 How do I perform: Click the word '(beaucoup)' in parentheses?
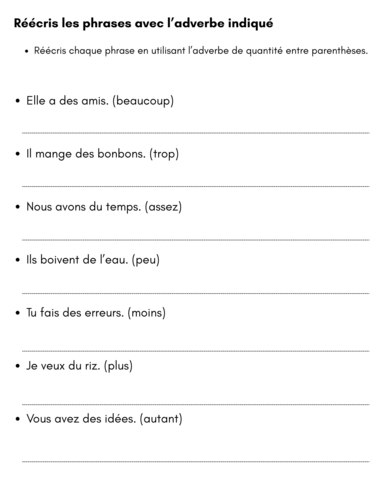click(143, 101)
